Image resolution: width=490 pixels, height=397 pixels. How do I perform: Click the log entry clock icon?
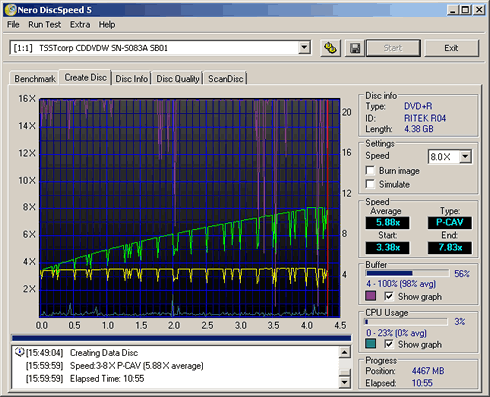tap(20, 352)
